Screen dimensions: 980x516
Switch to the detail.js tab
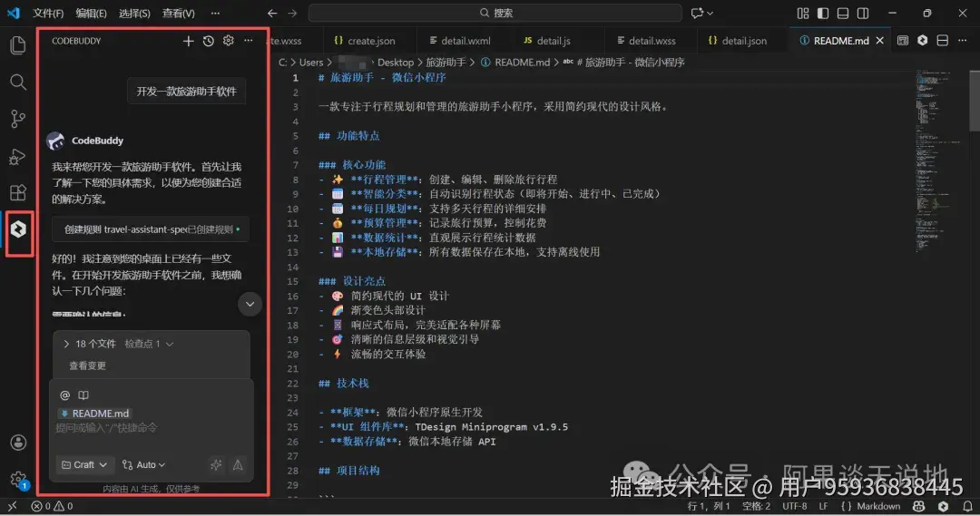pos(553,41)
